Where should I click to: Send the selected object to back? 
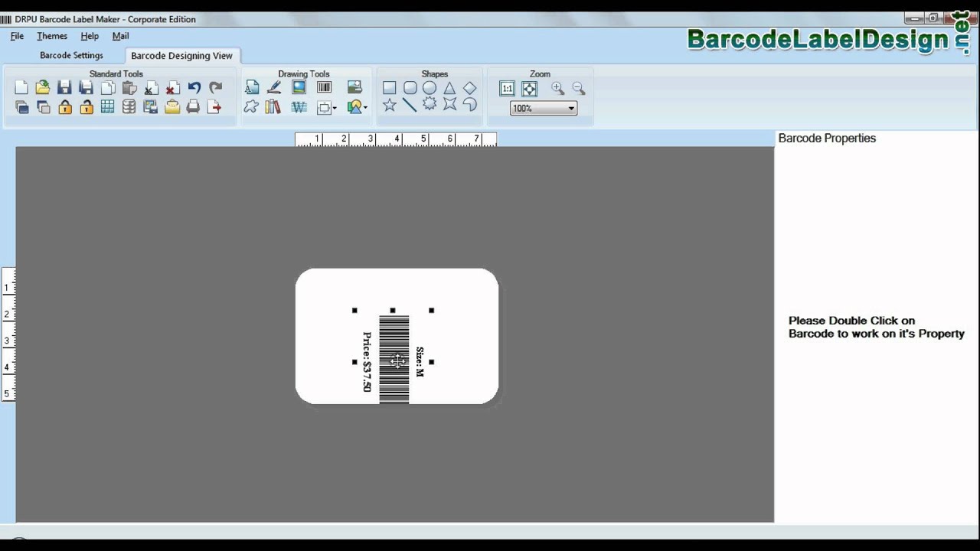43,107
